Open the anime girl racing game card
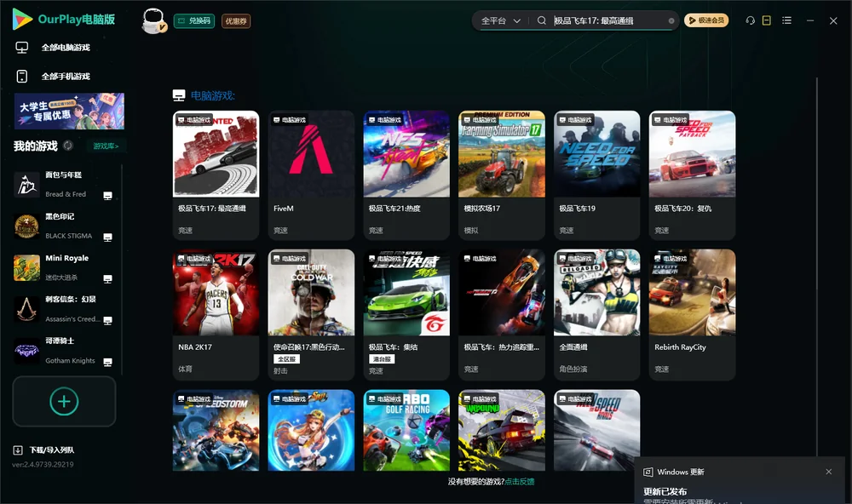This screenshot has width=852, height=504. (311, 430)
